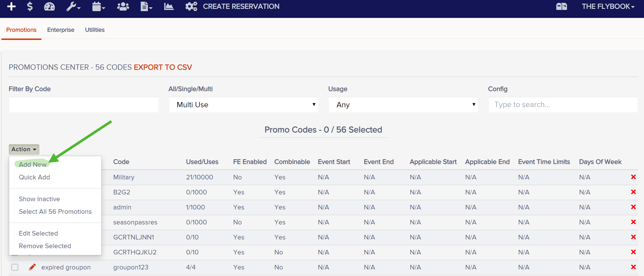The width and height of the screenshot is (644, 276).
Task: Click the GCRTHQJKU2 code cell
Action: coord(135,252)
